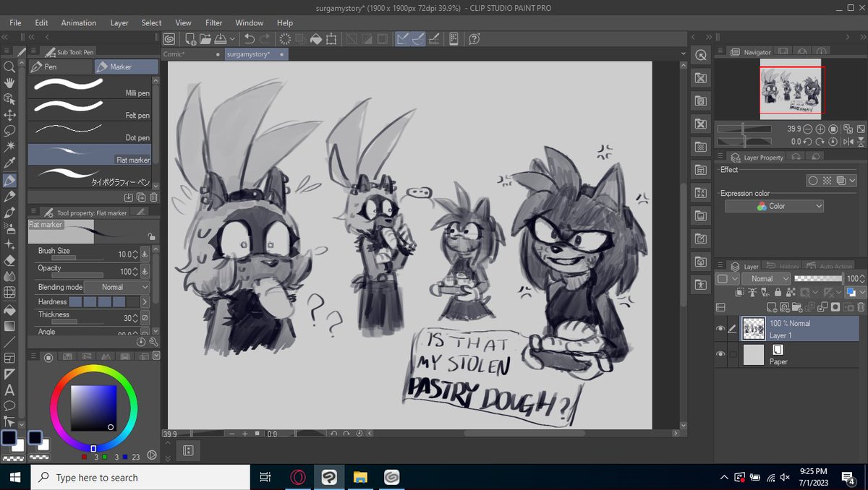
Task: Click the Brush Size dynamics button
Action: click(145, 254)
